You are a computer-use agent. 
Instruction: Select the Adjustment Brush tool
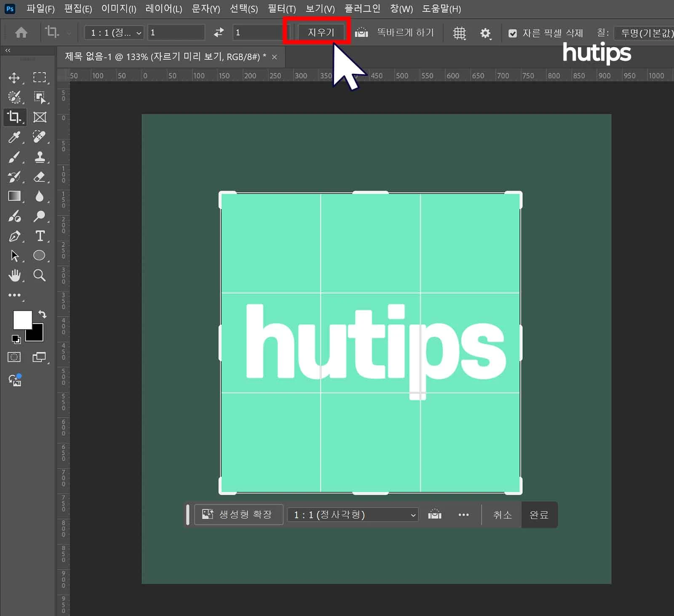click(14, 216)
